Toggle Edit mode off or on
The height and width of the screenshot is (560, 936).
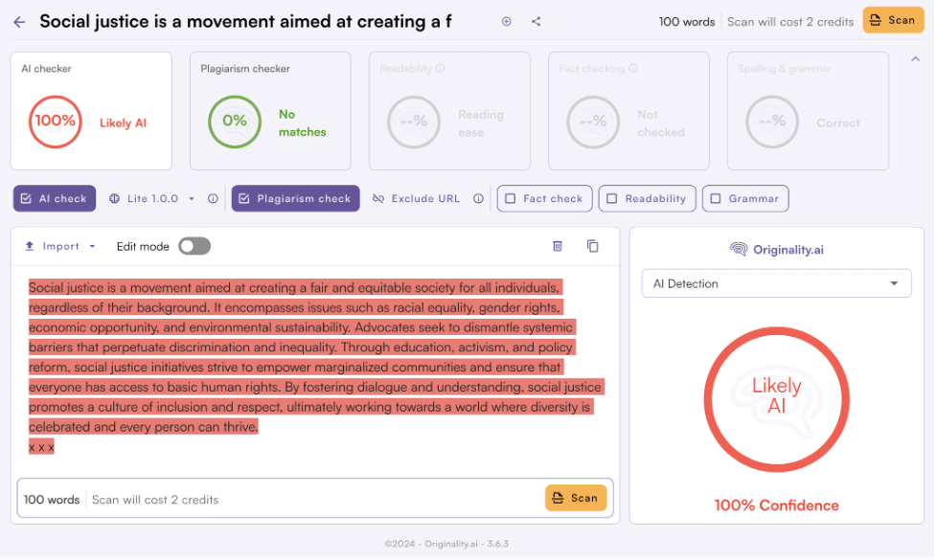pos(194,246)
